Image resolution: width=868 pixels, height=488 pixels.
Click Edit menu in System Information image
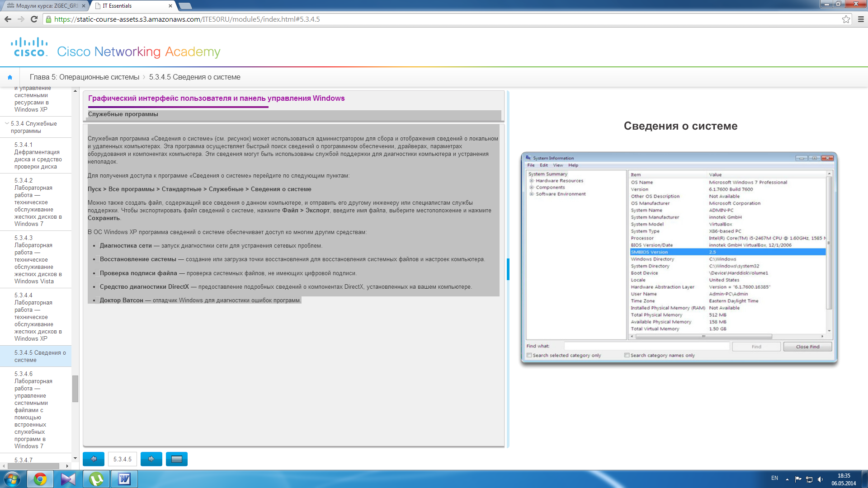(x=544, y=165)
